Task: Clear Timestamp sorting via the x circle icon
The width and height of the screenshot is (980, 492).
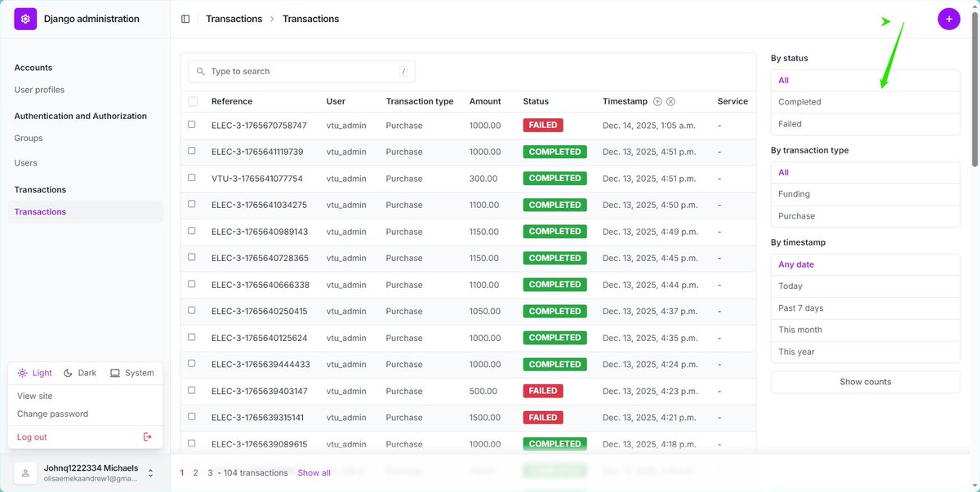Action: tap(670, 101)
